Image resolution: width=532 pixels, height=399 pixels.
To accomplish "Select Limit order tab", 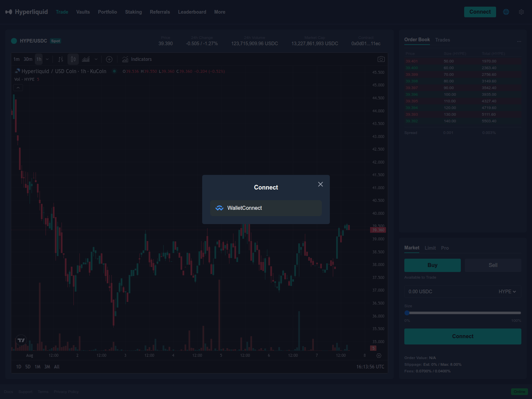I will tap(430, 248).
